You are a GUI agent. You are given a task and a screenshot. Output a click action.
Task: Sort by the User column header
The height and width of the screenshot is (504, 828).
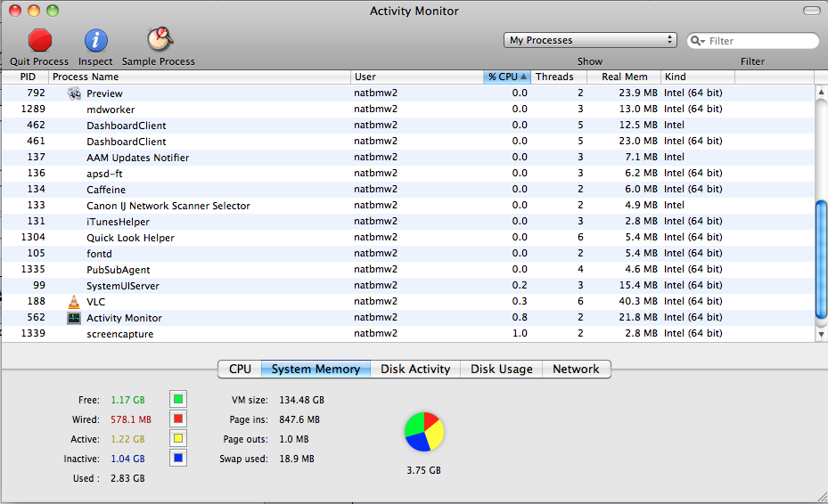pos(417,77)
